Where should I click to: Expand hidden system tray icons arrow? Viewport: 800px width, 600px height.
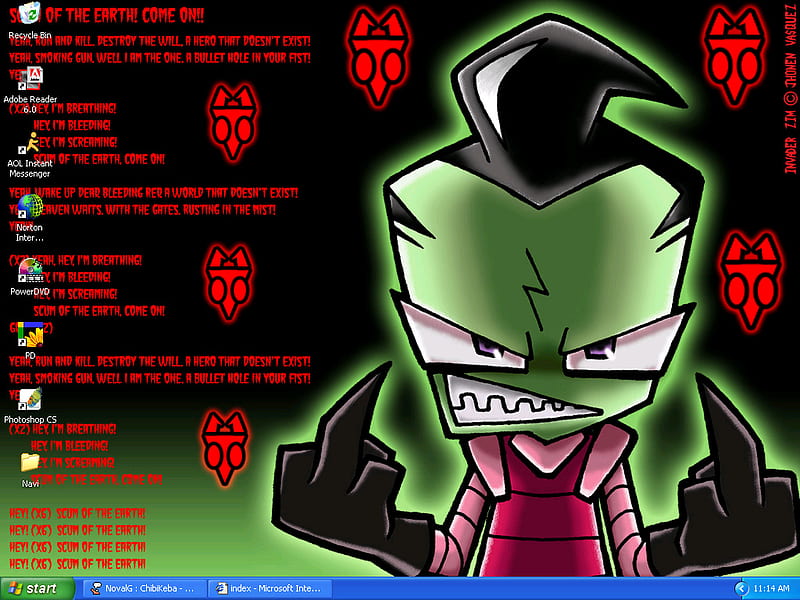click(741, 588)
